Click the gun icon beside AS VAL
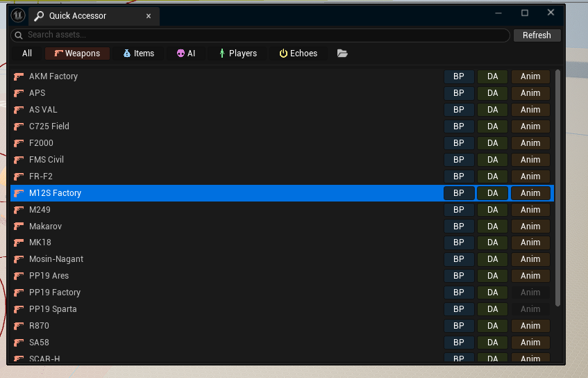588x378 pixels. [x=19, y=110]
